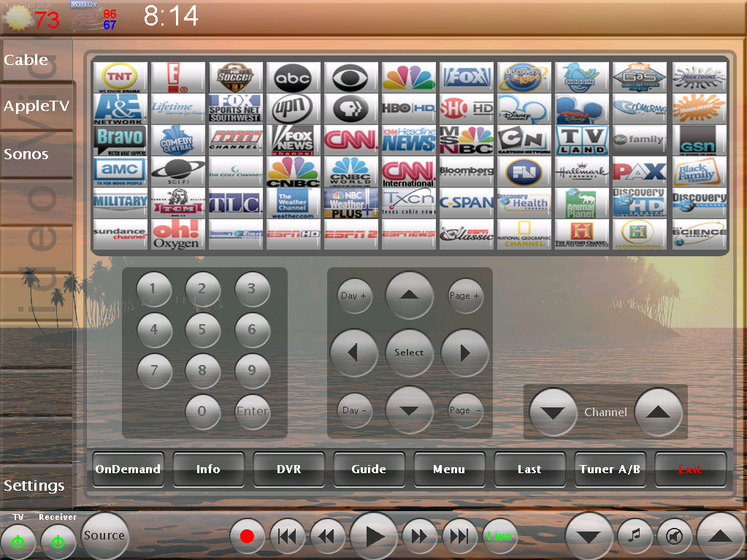Choose the CBS eye logo
747x560 pixels.
click(x=350, y=77)
